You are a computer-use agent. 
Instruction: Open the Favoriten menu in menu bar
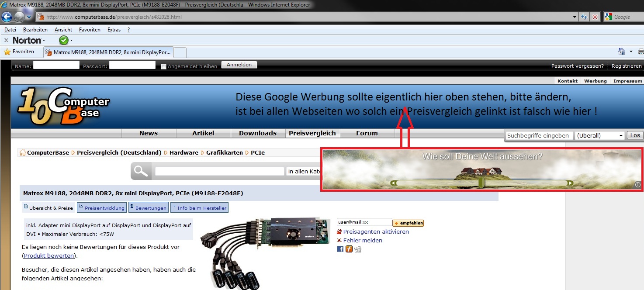90,30
